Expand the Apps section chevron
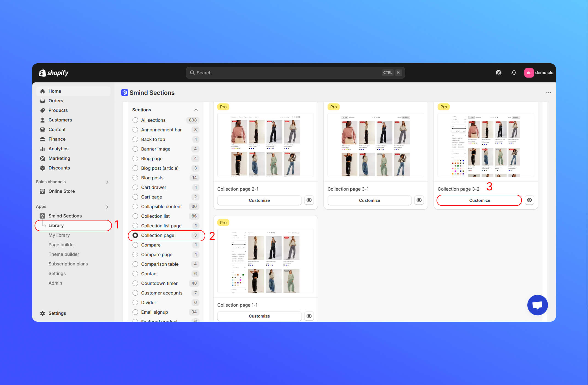Viewport: 588px width, 385px height. [107, 207]
